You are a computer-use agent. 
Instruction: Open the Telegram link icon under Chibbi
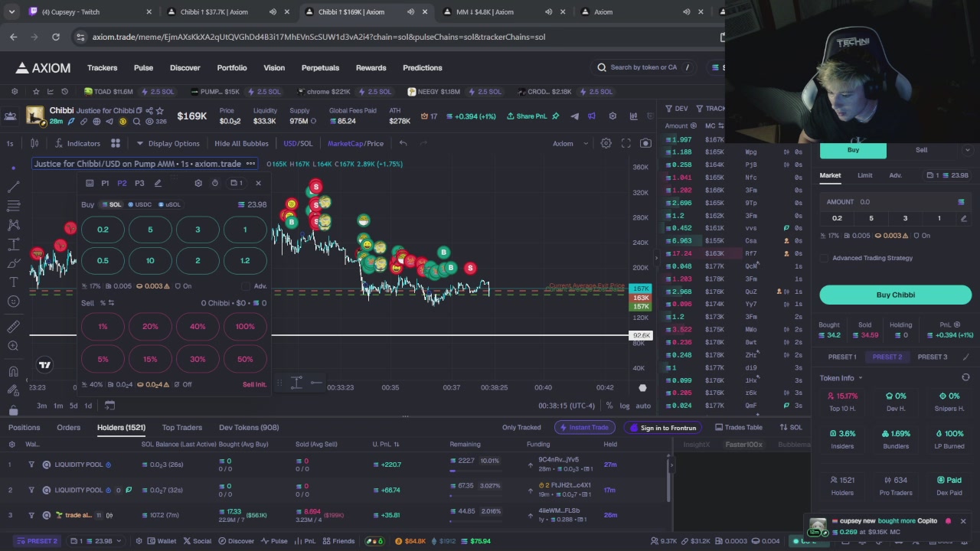click(x=109, y=122)
